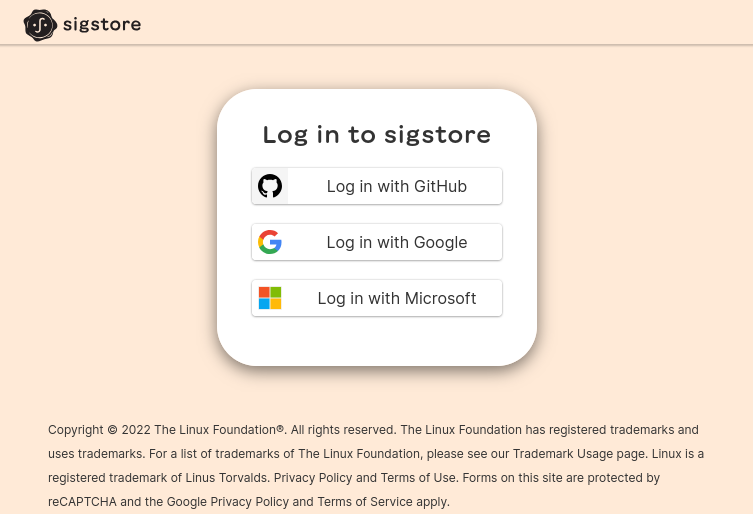Click the multicolor Google G icon
The width and height of the screenshot is (753, 514).
click(270, 242)
